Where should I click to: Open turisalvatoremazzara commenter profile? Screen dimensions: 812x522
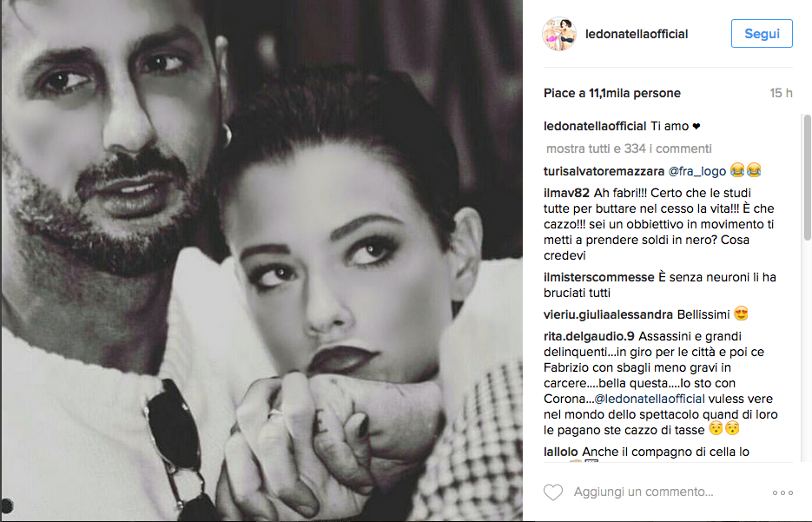604,171
